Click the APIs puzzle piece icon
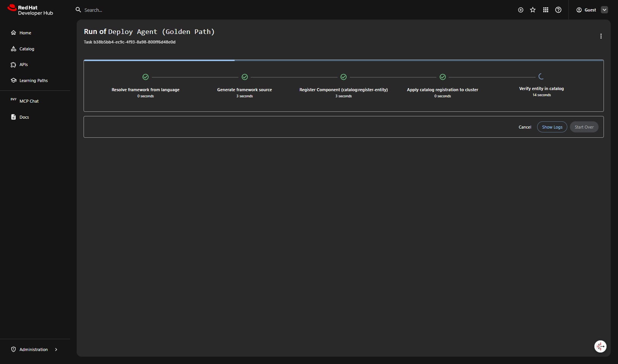The height and width of the screenshot is (364, 618). point(13,64)
